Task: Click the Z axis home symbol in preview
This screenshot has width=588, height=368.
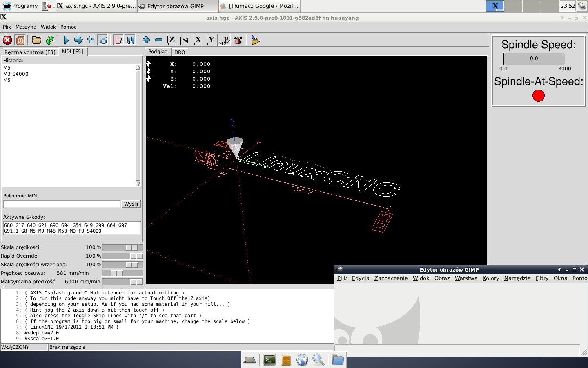Action: [149, 79]
